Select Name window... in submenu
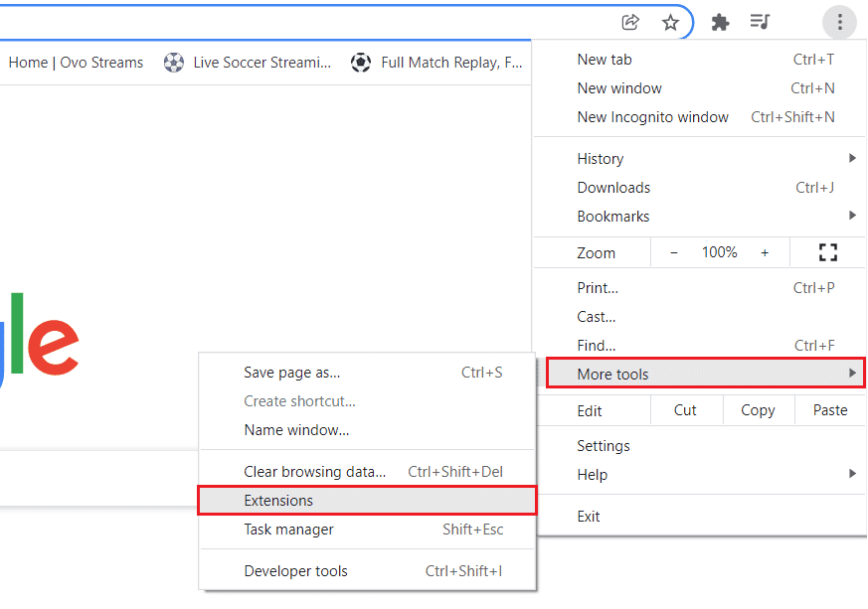Viewport: 868px width, 609px height. [x=367, y=430]
